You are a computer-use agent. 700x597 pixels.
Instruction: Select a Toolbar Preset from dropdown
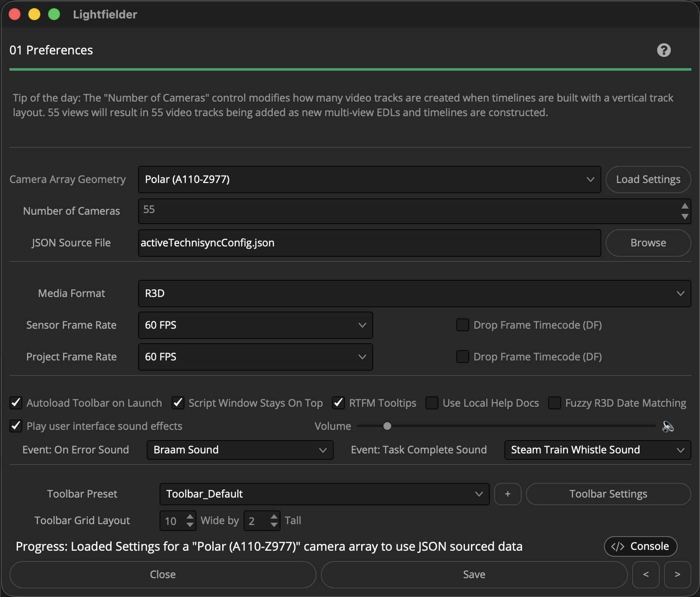(324, 494)
